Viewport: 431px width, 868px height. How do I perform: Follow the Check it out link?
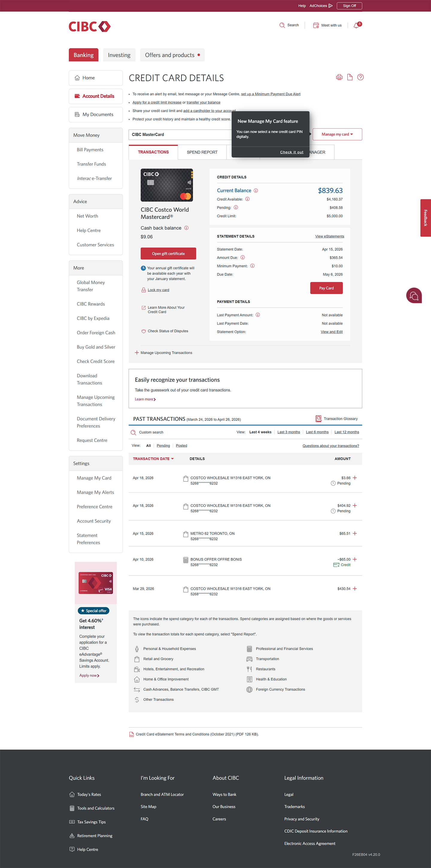292,152
